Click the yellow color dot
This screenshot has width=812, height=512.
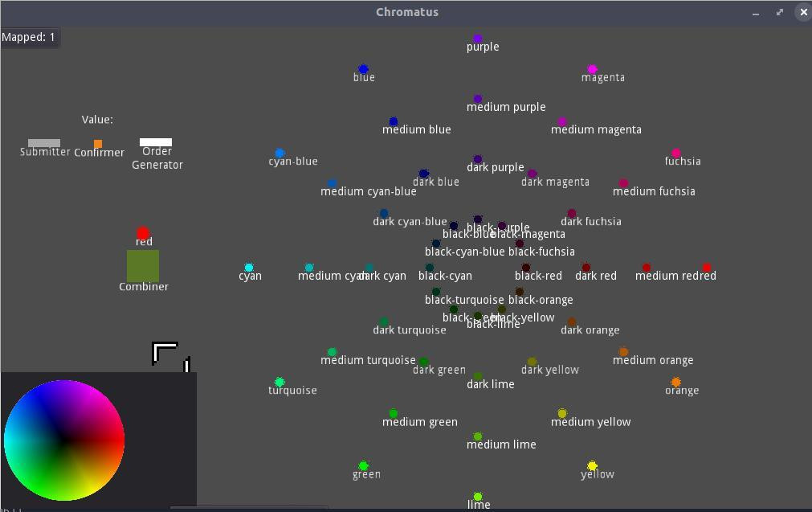coord(592,466)
